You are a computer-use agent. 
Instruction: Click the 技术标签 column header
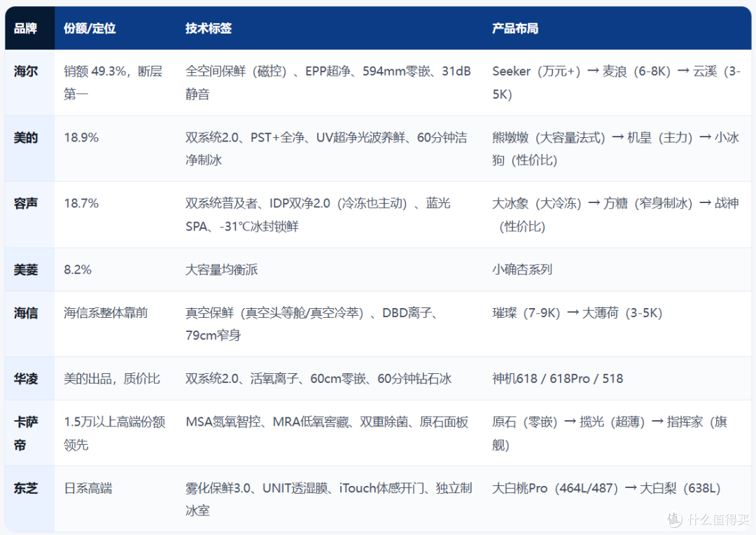pyautogui.click(x=329, y=28)
